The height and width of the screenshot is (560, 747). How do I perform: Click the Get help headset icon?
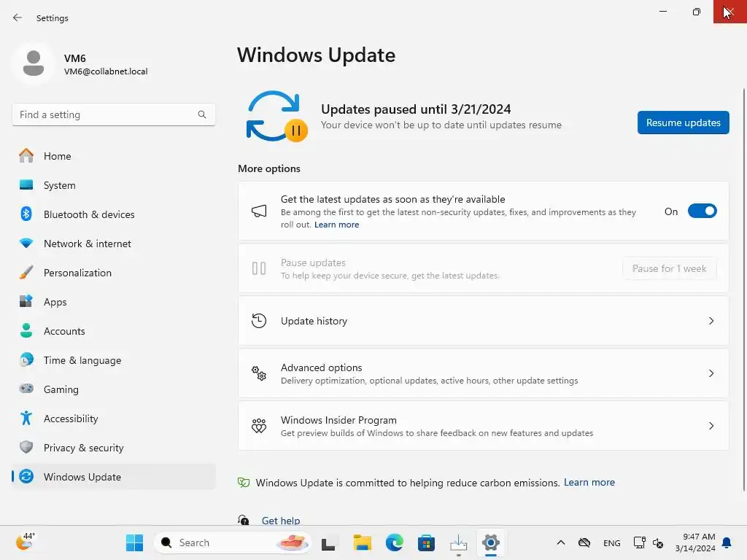click(x=244, y=519)
